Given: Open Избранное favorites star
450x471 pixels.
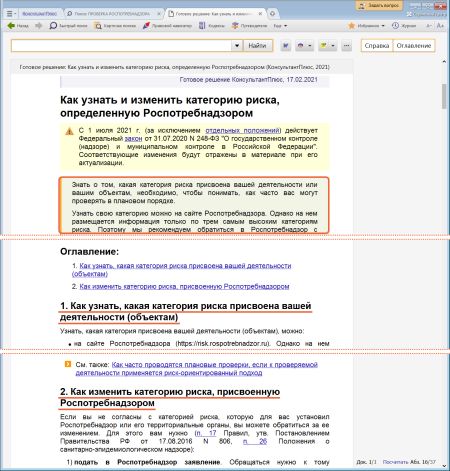Looking at the screenshot, I should (x=366, y=26).
